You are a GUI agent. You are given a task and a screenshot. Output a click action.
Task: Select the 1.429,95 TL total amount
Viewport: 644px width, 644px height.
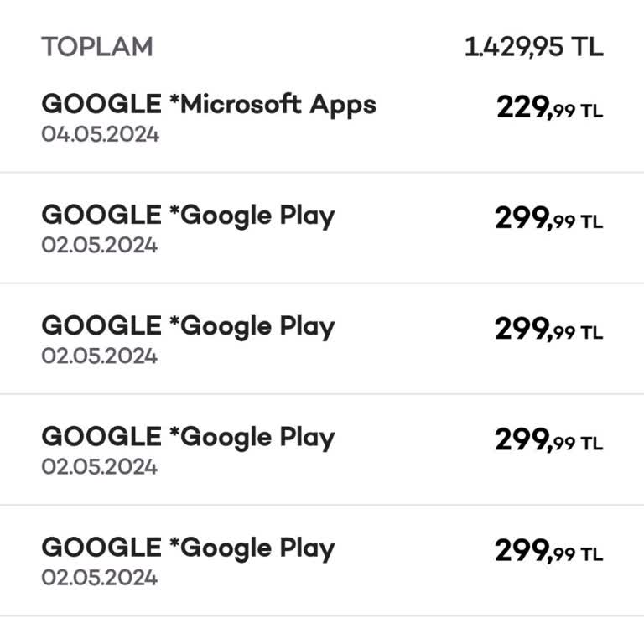tap(533, 47)
